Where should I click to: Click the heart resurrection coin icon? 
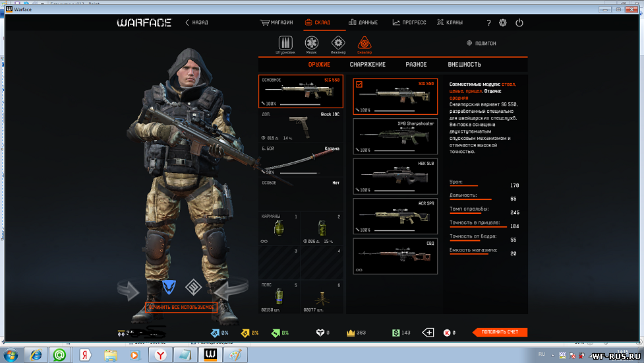320,333
